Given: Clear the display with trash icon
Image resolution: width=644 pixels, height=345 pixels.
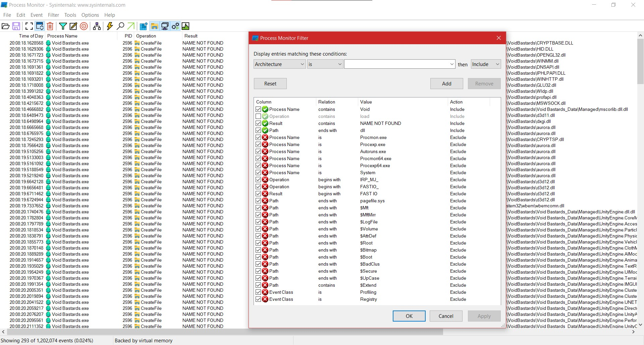Looking at the screenshot, I should 50,26.
